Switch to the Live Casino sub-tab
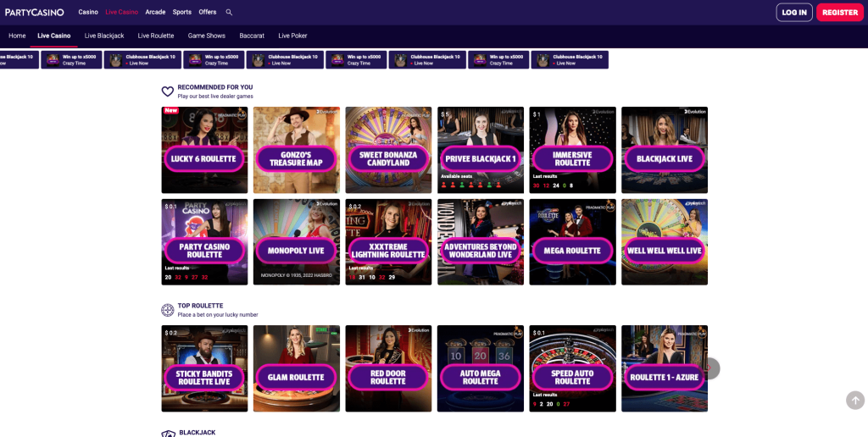868x437 pixels. [x=54, y=36]
